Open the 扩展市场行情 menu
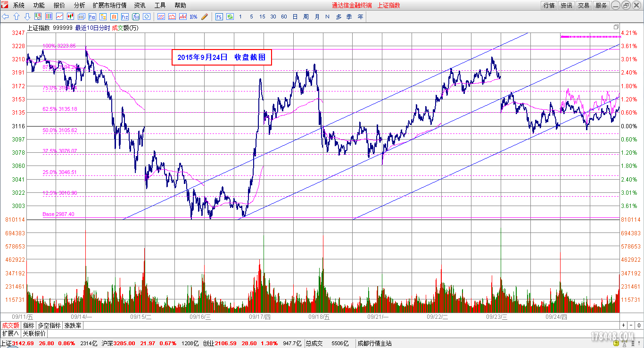This screenshot has width=644, height=348. click(x=109, y=5)
